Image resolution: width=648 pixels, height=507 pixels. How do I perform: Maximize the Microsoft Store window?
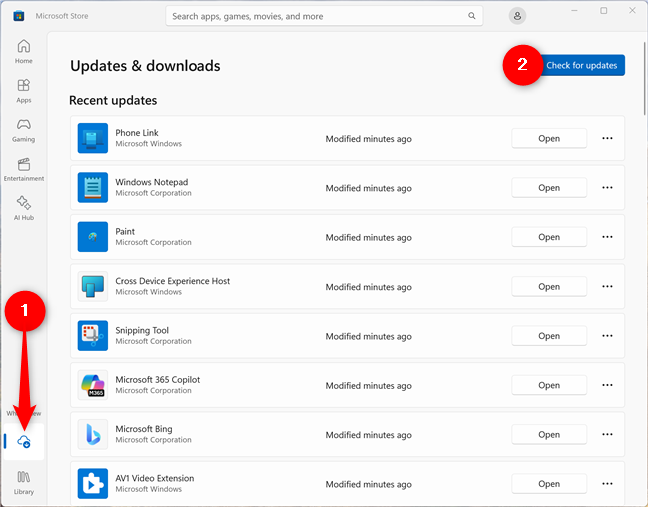click(x=603, y=10)
